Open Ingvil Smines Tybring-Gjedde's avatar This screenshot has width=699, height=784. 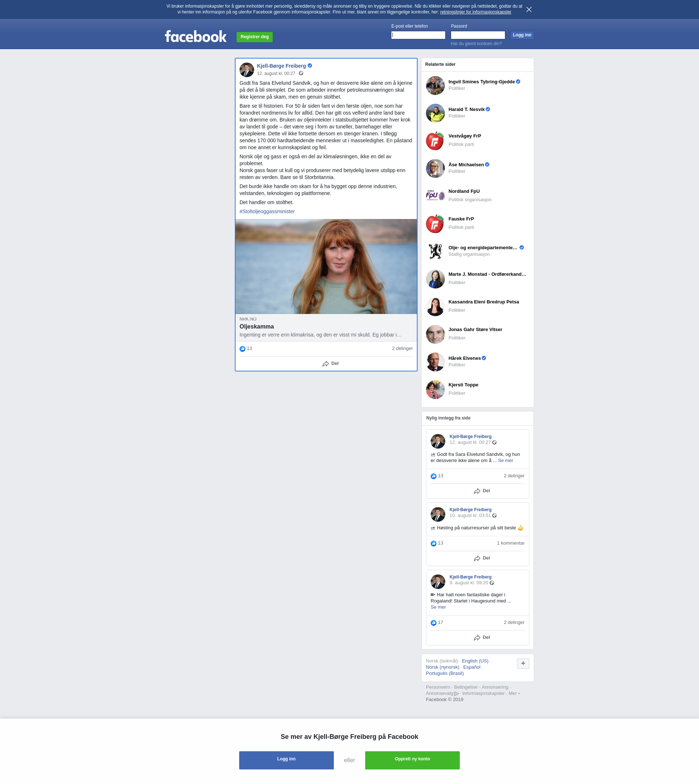pyautogui.click(x=435, y=85)
